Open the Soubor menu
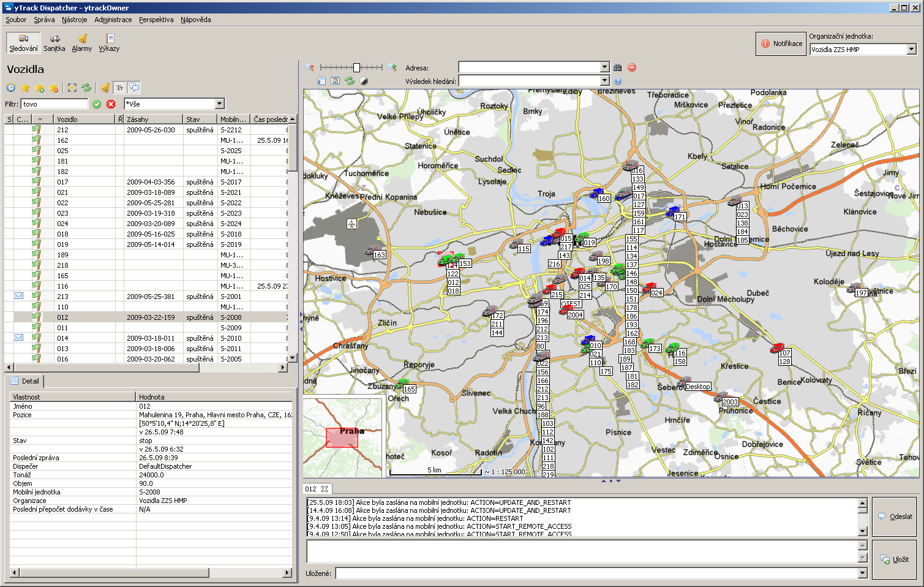The height and width of the screenshot is (587, 924). coord(16,20)
